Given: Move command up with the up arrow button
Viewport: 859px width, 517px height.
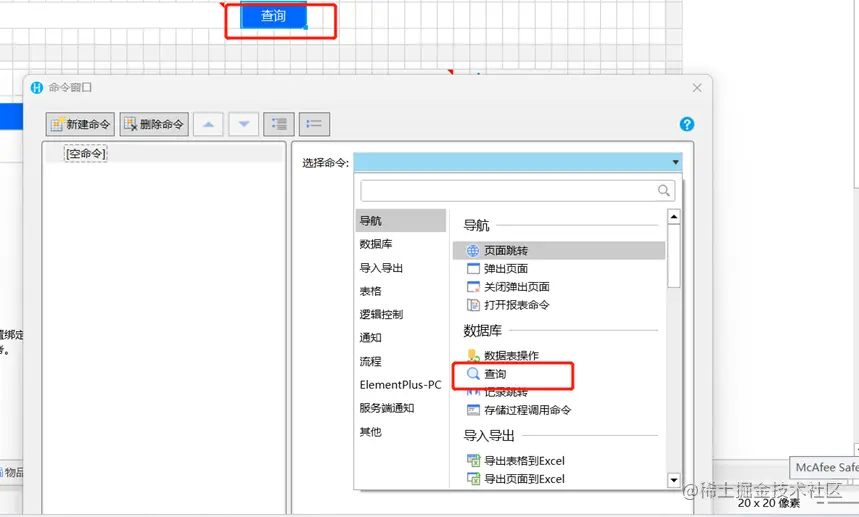Looking at the screenshot, I should coord(208,124).
